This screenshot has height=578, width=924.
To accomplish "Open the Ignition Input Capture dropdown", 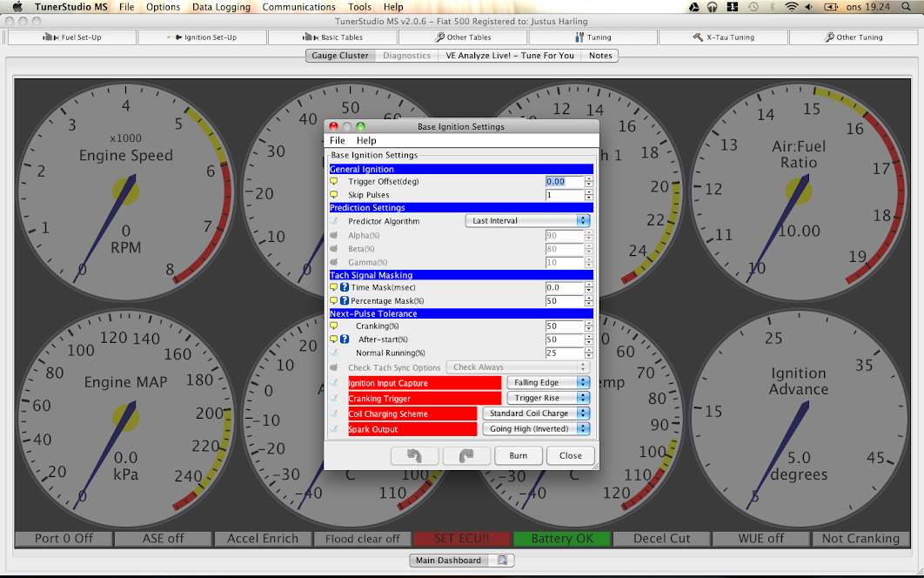I will (548, 383).
